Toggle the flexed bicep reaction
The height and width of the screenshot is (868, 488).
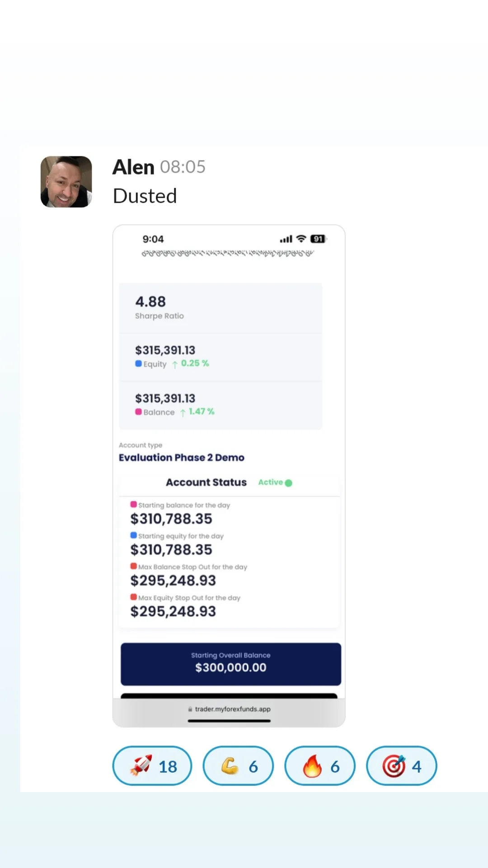point(238,766)
